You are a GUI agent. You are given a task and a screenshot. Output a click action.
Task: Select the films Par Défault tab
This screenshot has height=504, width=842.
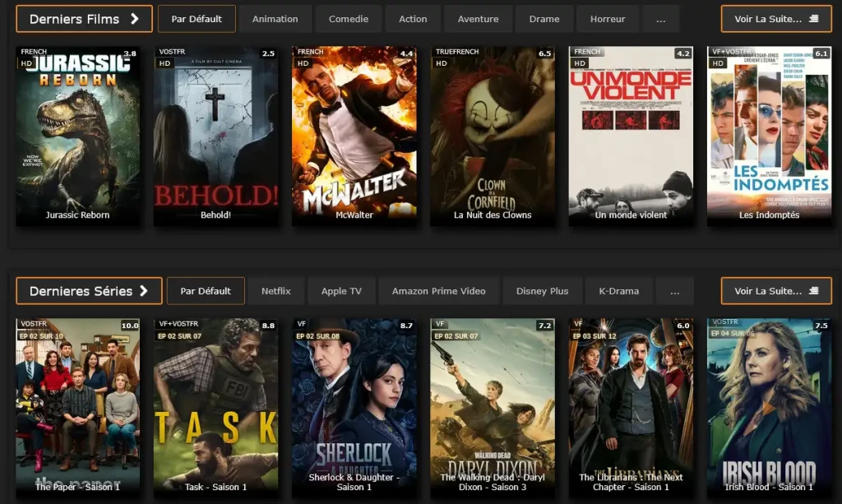coord(197,19)
